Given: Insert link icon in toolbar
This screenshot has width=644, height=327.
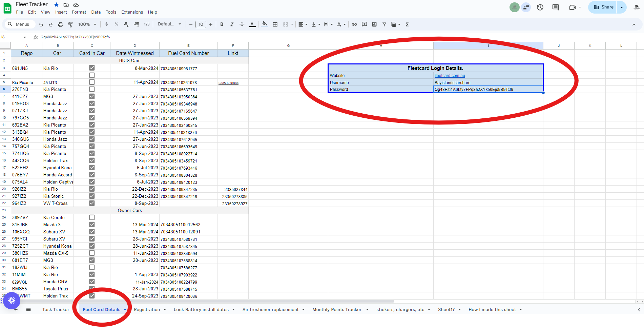Looking at the screenshot, I should tap(354, 24).
